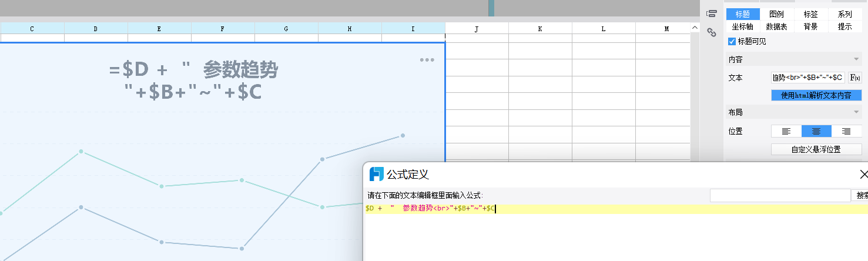Switch to the 标题 tab
868x261 pixels.
(743, 14)
